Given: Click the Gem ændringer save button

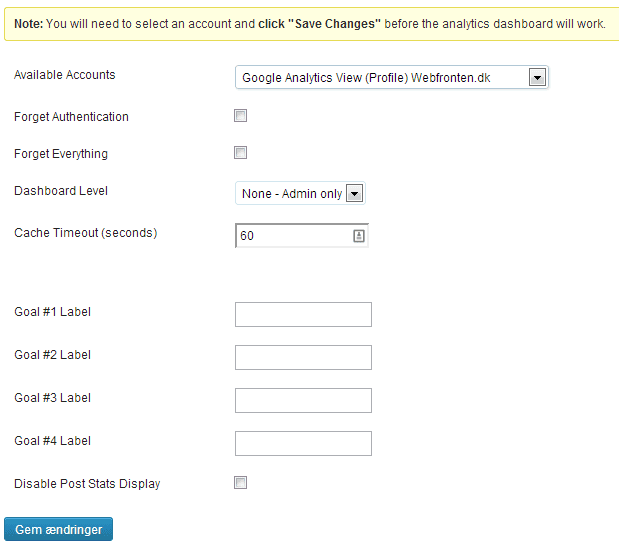Looking at the screenshot, I should [58, 529].
